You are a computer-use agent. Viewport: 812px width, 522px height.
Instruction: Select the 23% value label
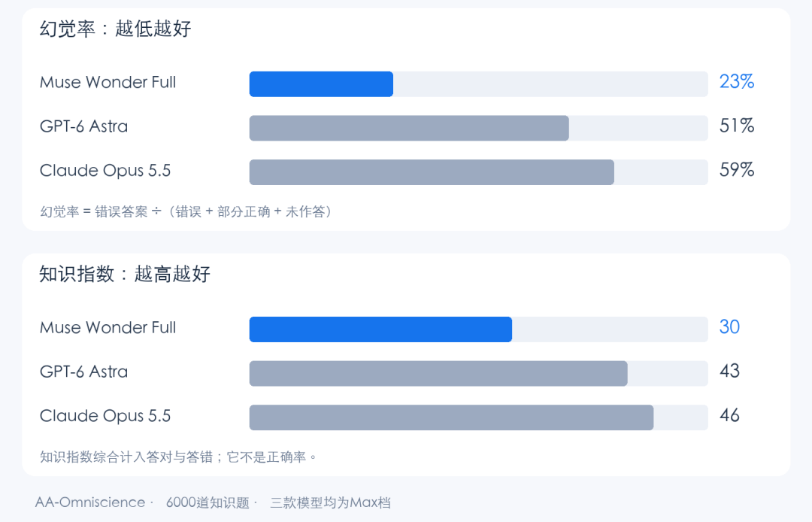click(x=736, y=82)
